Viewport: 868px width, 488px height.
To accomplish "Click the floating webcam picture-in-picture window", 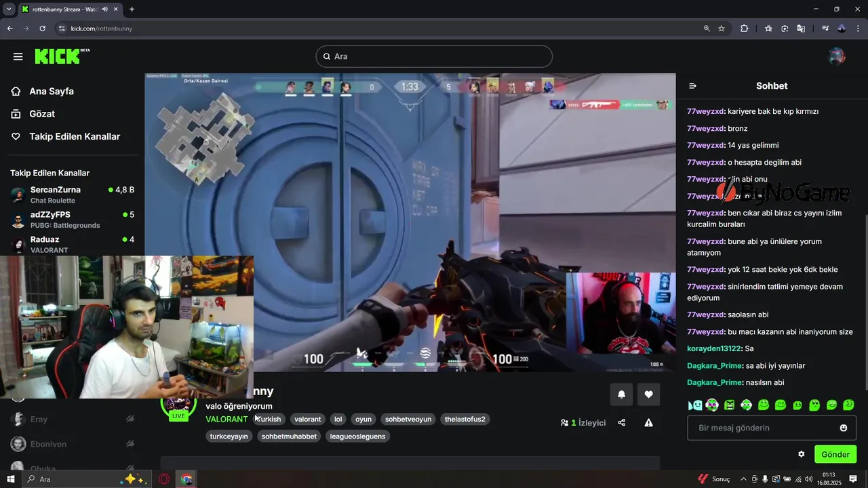I will pos(127,327).
